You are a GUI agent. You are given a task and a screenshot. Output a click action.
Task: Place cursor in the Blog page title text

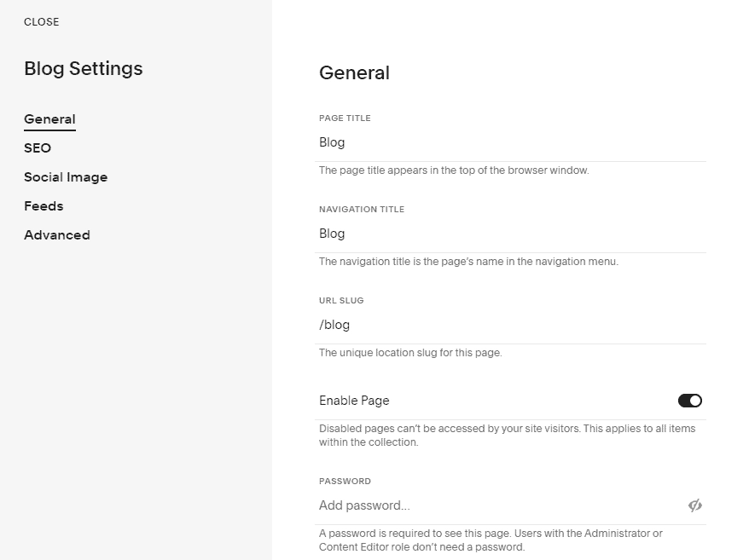332,142
